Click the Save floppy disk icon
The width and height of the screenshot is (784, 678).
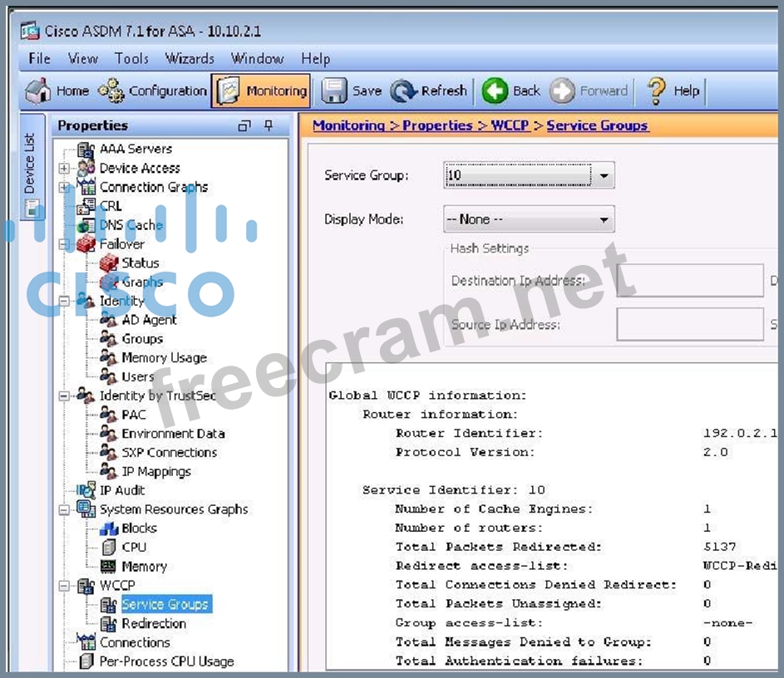pyautogui.click(x=334, y=91)
